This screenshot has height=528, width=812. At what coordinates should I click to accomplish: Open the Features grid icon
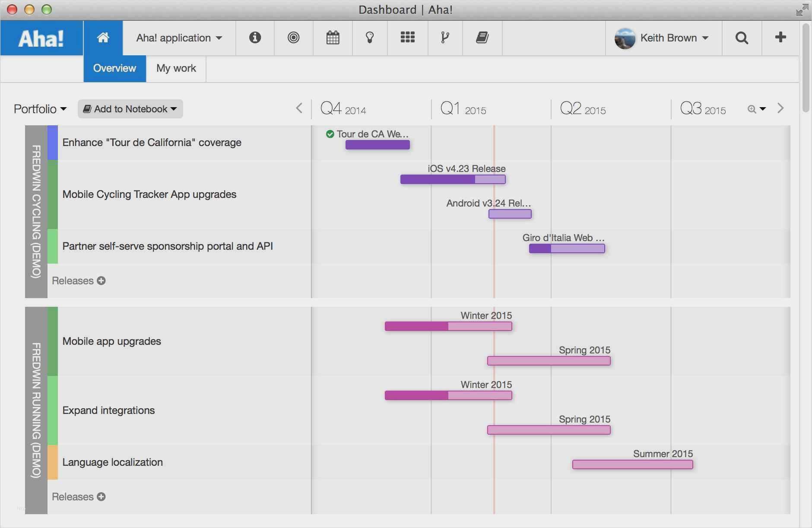407,38
